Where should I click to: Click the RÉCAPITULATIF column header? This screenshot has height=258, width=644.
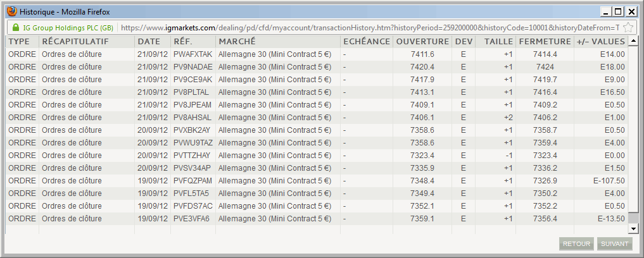pos(75,42)
